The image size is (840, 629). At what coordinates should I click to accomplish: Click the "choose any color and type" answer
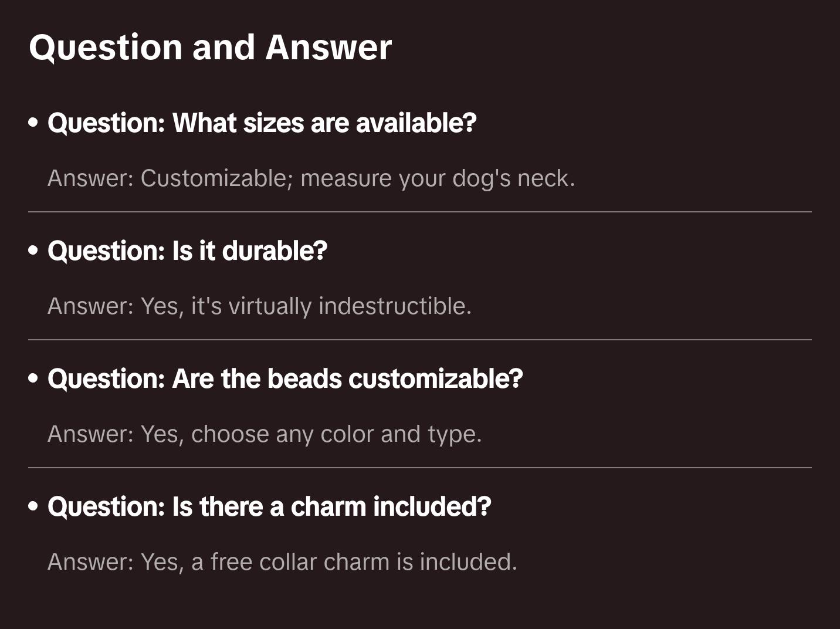(265, 434)
